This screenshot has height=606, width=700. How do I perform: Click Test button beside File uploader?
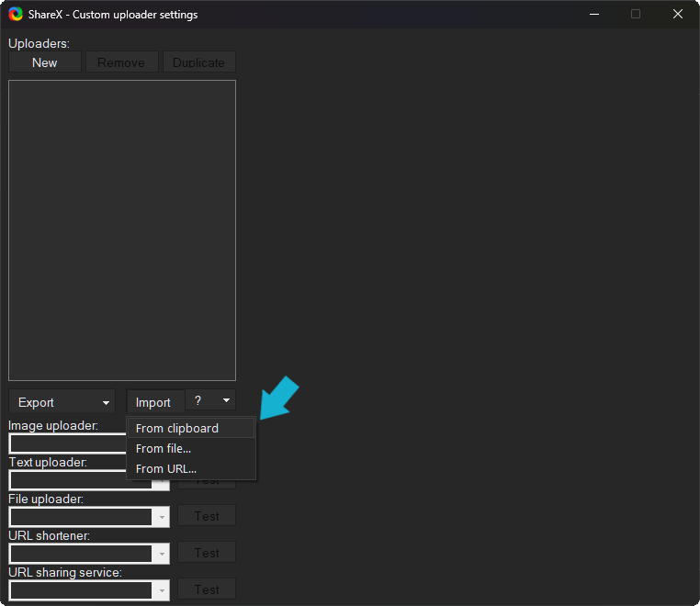click(x=207, y=516)
